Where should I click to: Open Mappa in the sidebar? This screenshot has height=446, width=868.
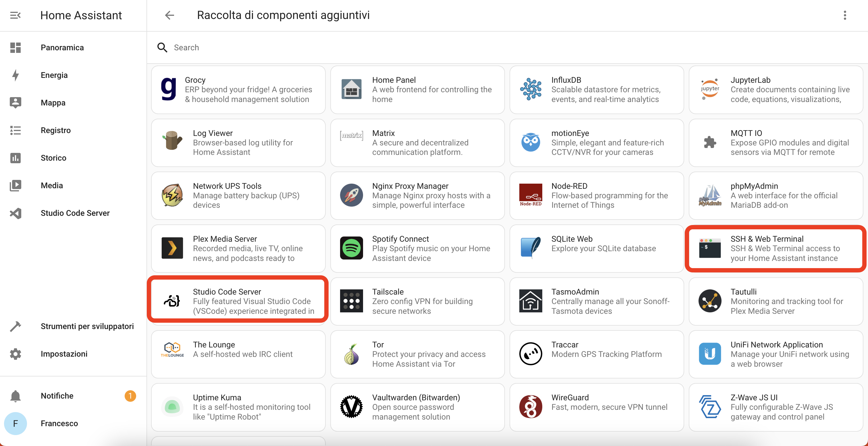(x=73, y=103)
